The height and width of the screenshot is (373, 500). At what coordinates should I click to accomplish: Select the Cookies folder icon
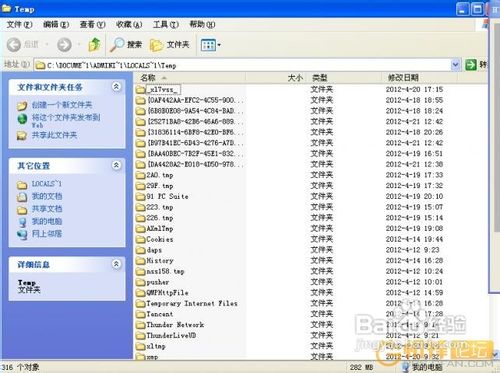point(141,239)
